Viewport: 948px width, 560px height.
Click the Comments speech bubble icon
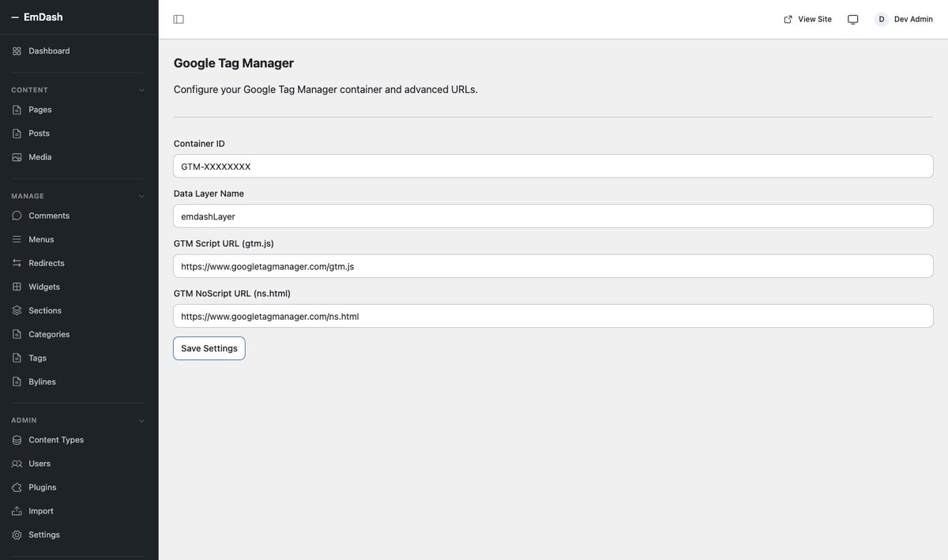(x=17, y=216)
